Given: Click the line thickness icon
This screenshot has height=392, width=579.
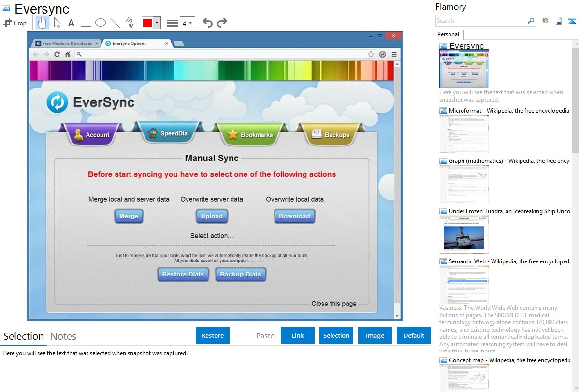Looking at the screenshot, I should (x=172, y=23).
